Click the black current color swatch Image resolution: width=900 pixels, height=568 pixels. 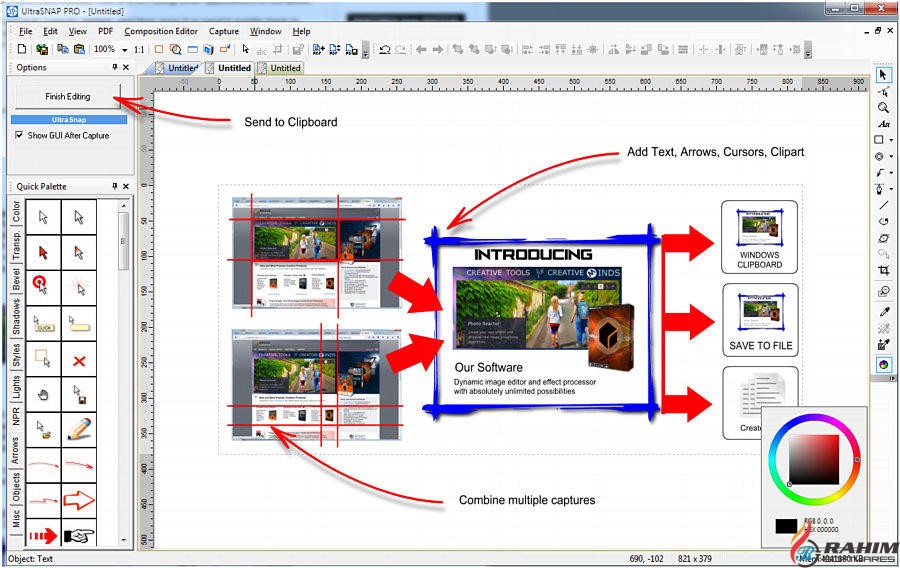tap(786, 526)
